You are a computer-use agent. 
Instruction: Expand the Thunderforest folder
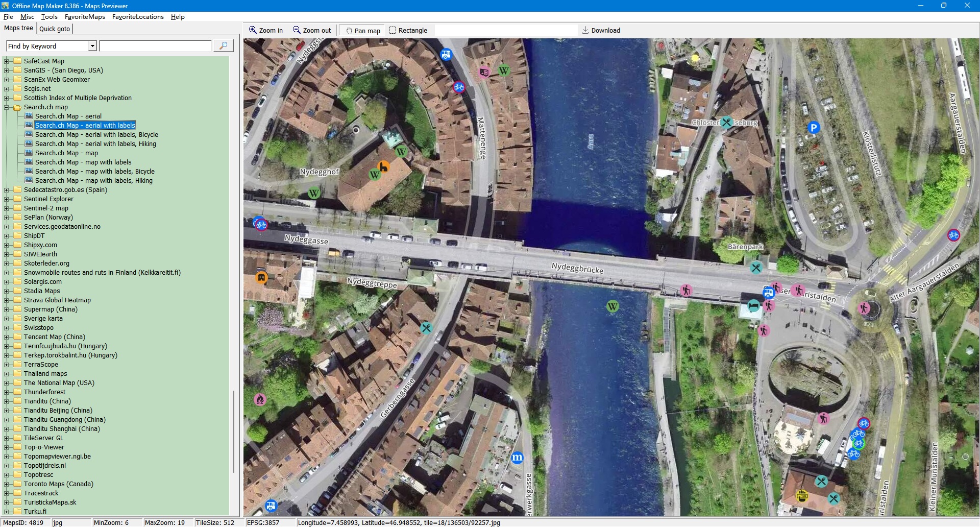point(7,392)
